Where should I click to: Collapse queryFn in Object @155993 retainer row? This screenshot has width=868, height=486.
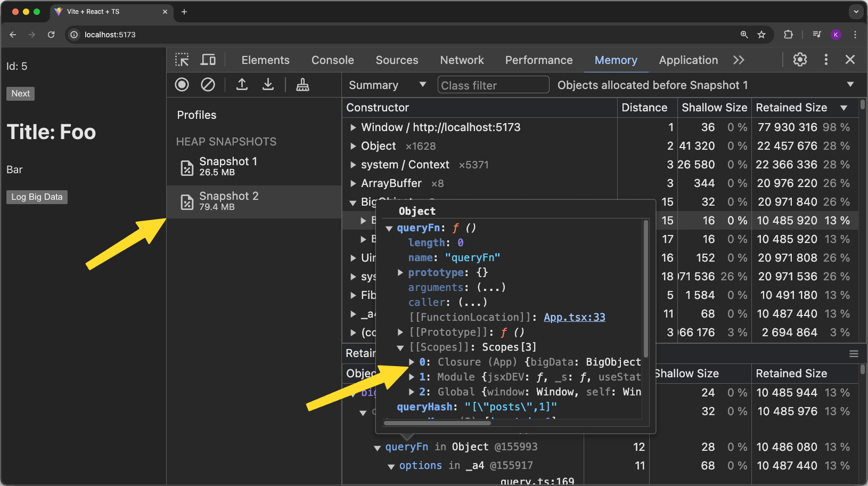[x=378, y=448]
